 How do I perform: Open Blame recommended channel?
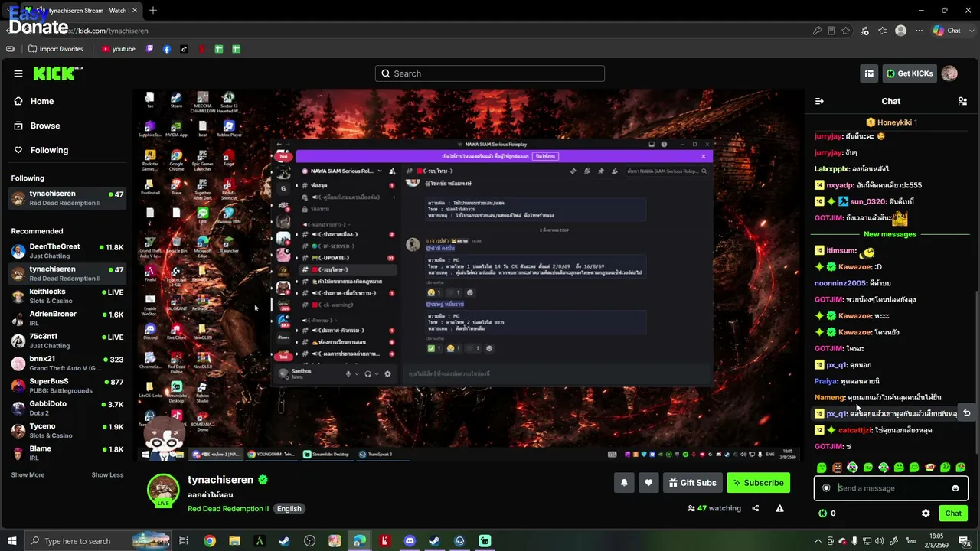67,453
